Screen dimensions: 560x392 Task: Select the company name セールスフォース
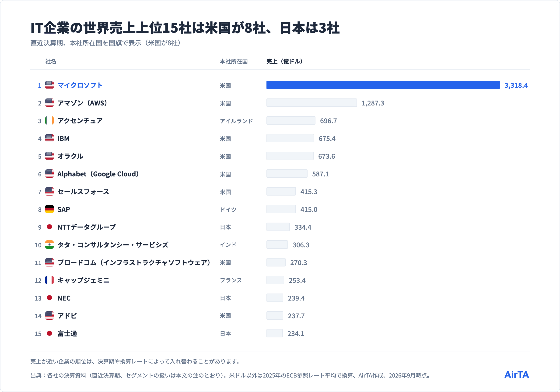(x=83, y=192)
